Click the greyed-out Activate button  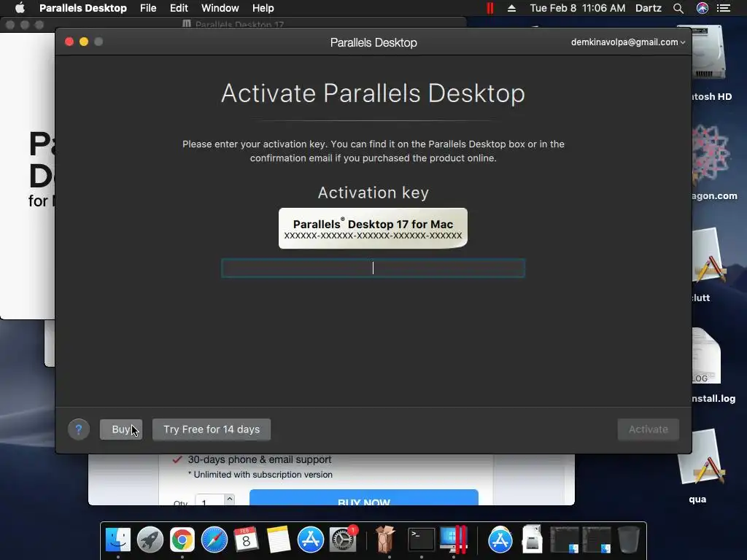coord(649,429)
